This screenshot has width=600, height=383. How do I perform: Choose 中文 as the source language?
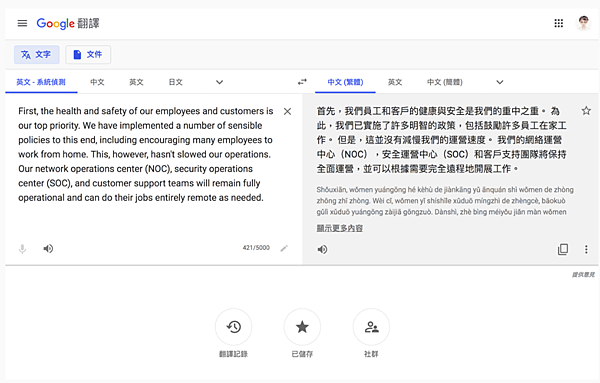(97, 82)
